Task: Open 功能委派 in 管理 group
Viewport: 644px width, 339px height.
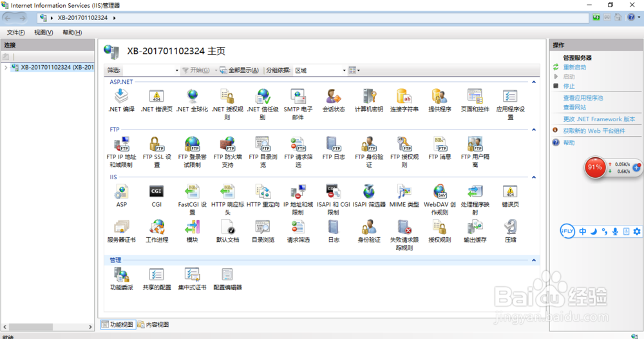Action: [x=121, y=278]
